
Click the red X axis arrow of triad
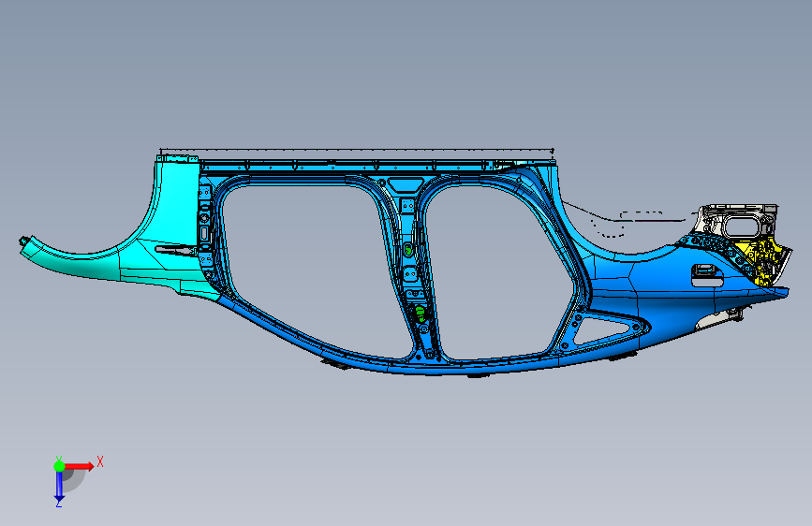click(x=79, y=466)
